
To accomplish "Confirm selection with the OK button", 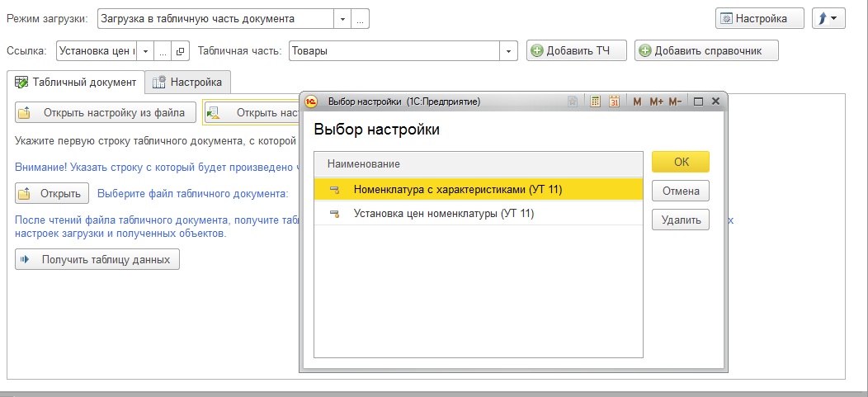I will coord(681,162).
